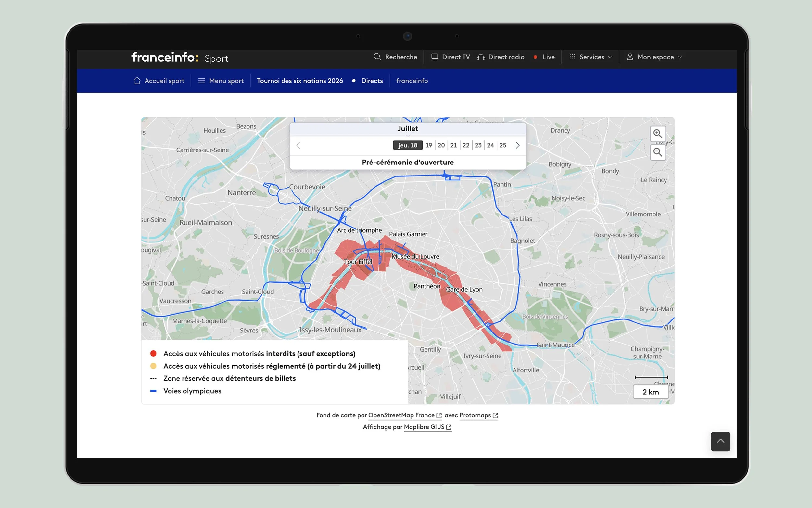Click Vincennes map label
The image size is (812, 508).
pos(552,284)
